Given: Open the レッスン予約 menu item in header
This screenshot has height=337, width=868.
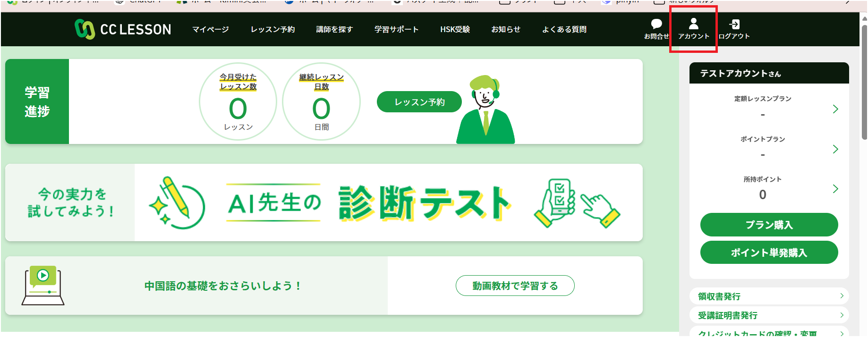Looking at the screenshot, I should coord(272,29).
